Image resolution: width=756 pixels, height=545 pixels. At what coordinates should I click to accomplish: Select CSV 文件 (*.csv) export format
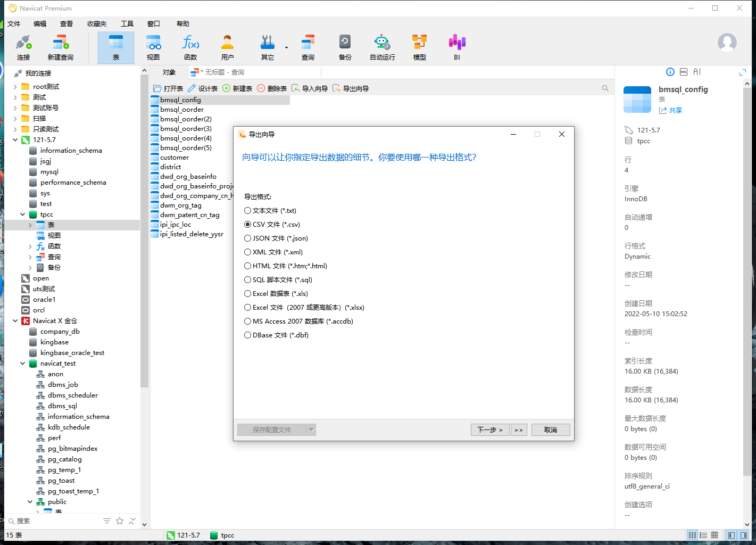click(x=272, y=225)
